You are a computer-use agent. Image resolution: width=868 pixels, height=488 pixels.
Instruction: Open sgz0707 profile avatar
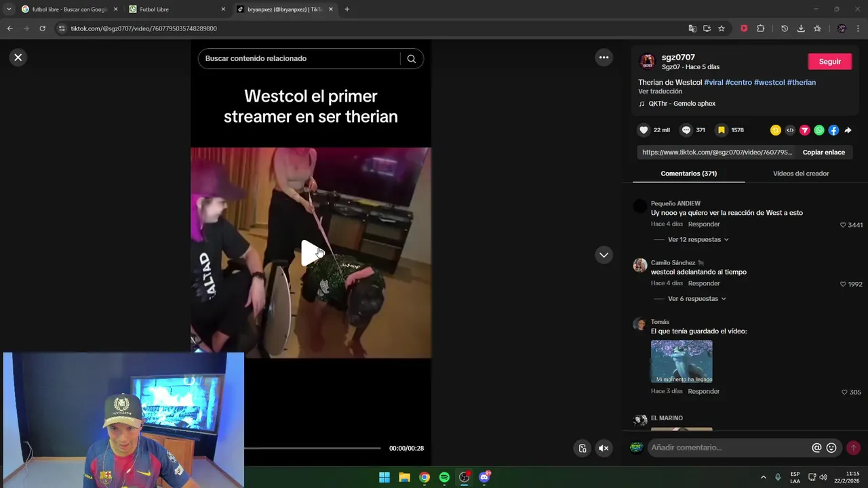coord(648,62)
